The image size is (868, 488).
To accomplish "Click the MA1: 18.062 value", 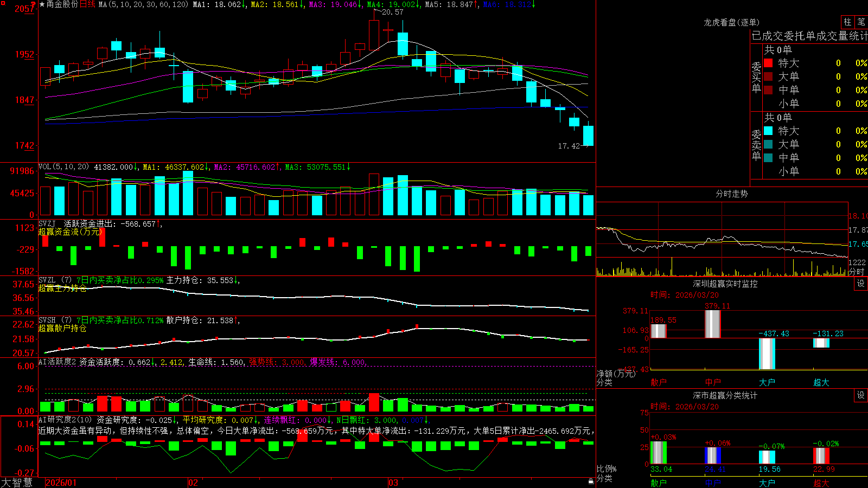I will [x=219, y=4].
